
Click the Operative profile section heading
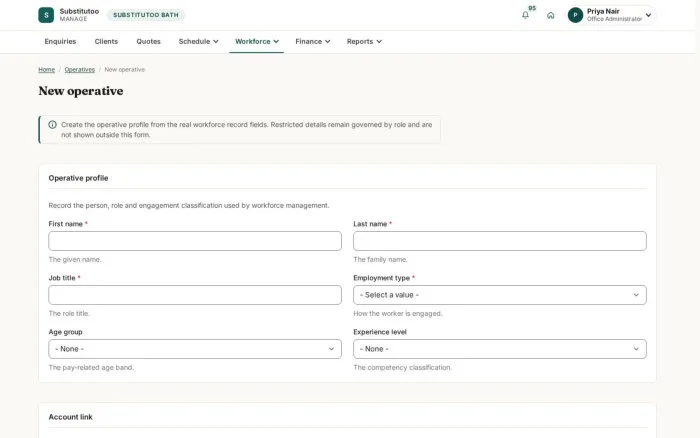[78, 178]
